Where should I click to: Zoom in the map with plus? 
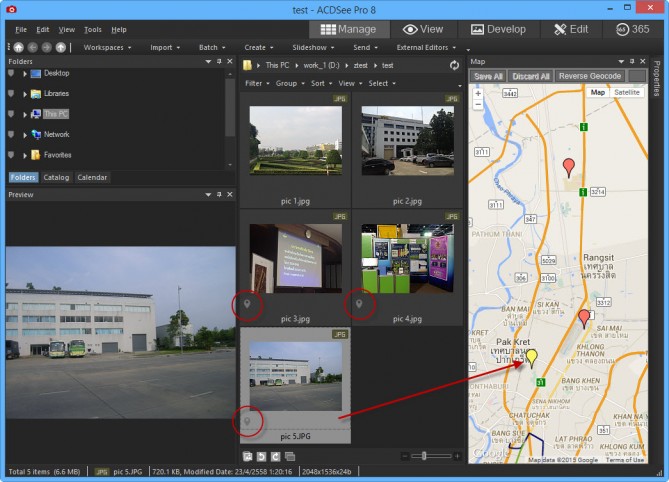[478, 93]
